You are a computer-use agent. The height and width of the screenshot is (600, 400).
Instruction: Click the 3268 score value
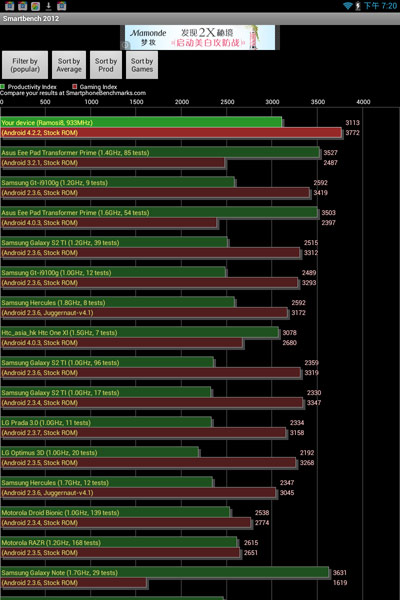pos(307,463)
